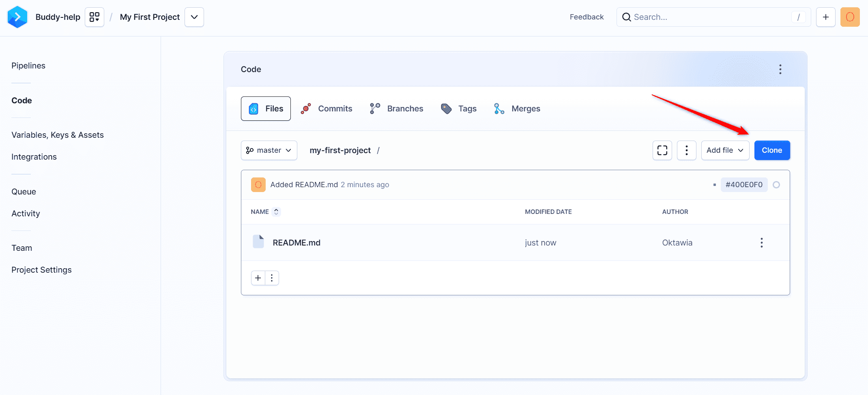Select Code in the sidebar
This screenshot has height=395, width=868.
[x=21, y=100]
